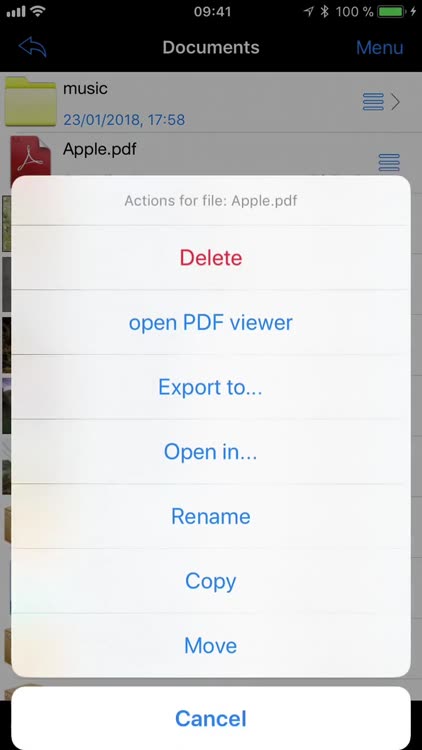The width and height of the screenshot is (422, 750).
Task: Tap the battery icon in status bar
Action: tap(390, 12)
